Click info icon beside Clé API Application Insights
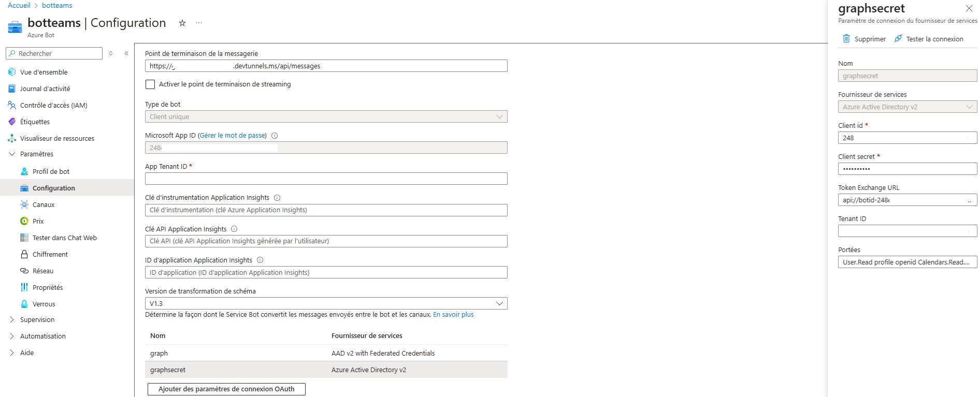Image resolution: width=980 pixels, height=397 pixels. click(x=234, y=229)
